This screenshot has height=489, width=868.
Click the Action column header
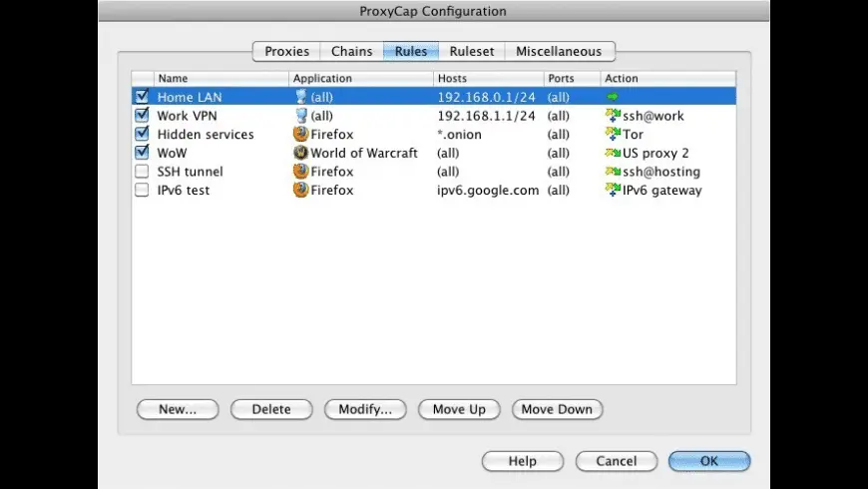tap(668, 78)
